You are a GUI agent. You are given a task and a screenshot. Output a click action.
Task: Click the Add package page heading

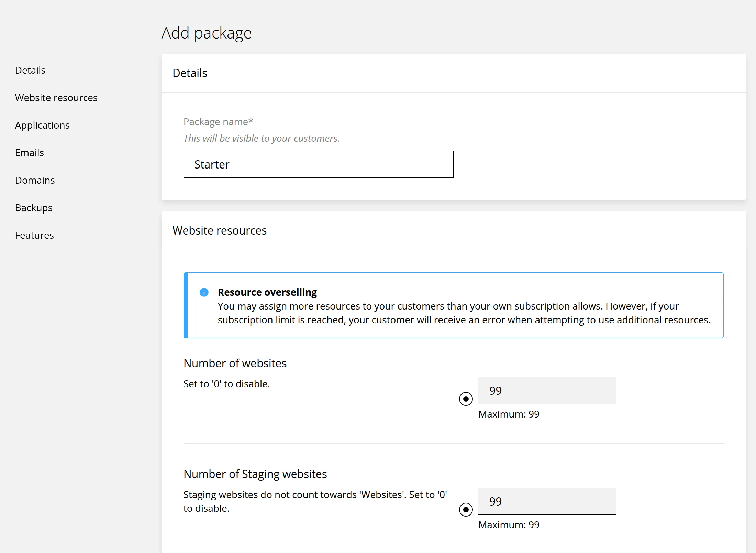[207, 33]
